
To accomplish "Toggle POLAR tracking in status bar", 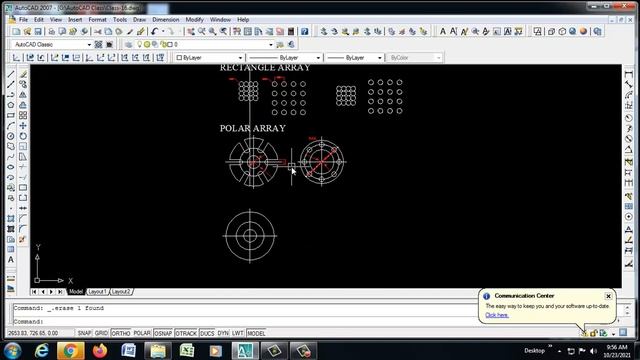I will coord(142,333).
